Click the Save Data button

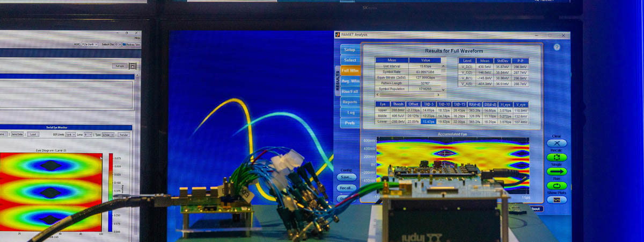pyautogui.click(x=17, y=134)
